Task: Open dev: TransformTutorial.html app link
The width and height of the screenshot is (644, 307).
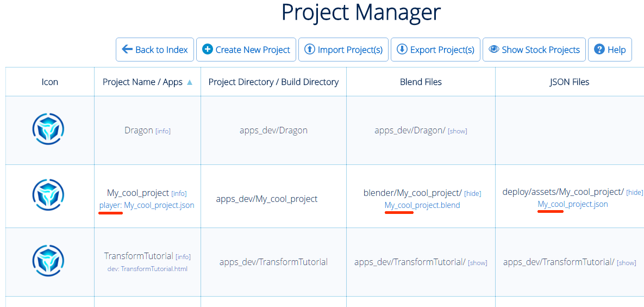Action: click(x=147, y=268)
